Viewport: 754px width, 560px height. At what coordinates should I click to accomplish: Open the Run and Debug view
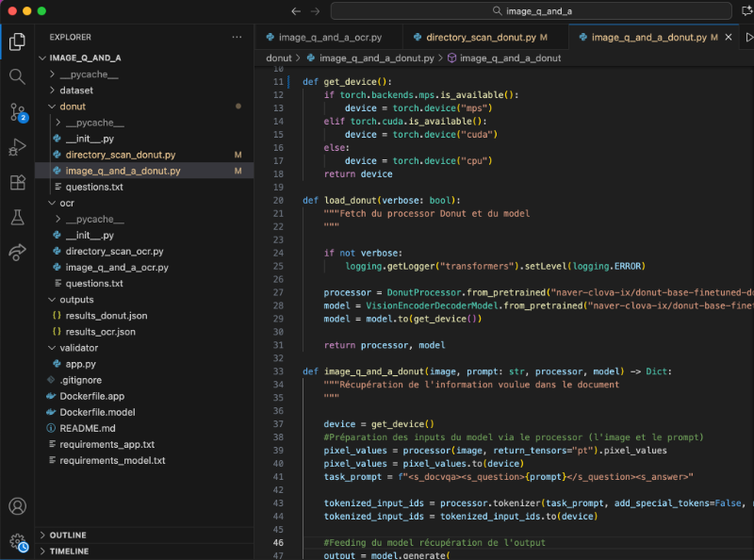point(17,147)
